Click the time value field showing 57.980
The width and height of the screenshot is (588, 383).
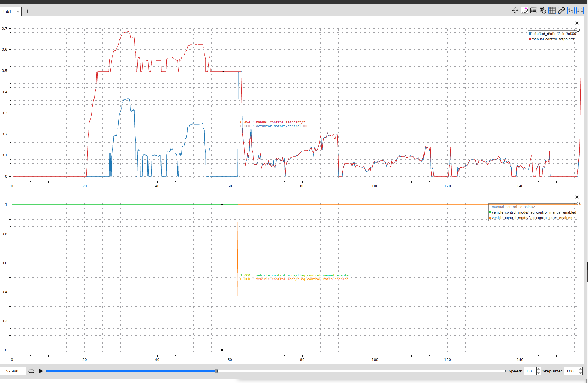13,371
